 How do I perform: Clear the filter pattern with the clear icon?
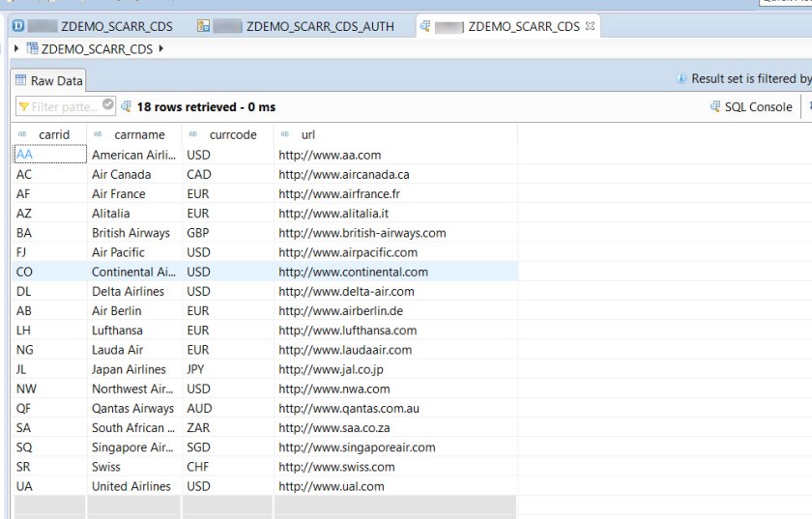tap(108, 106)
